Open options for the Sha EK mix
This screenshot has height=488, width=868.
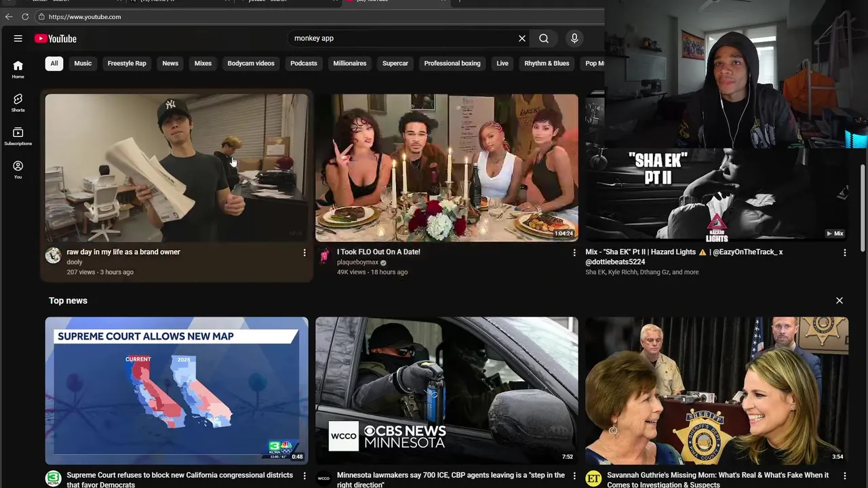click(x=844, y=253)
